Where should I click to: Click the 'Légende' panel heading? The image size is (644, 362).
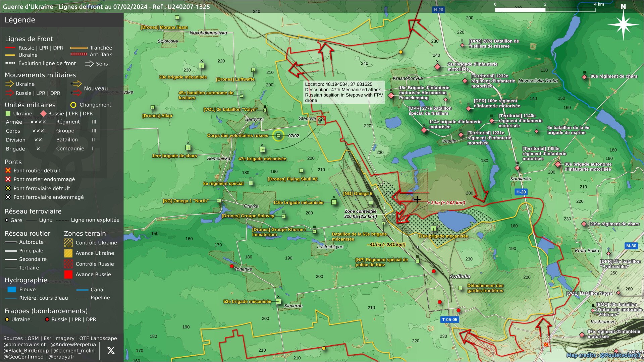[20, 20]
